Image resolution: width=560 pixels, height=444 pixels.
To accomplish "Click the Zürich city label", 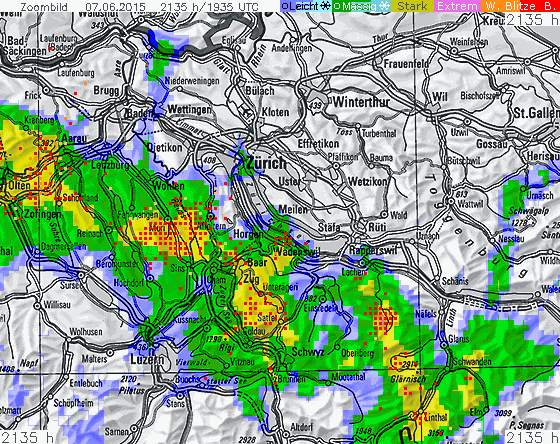I will point(267,163).
